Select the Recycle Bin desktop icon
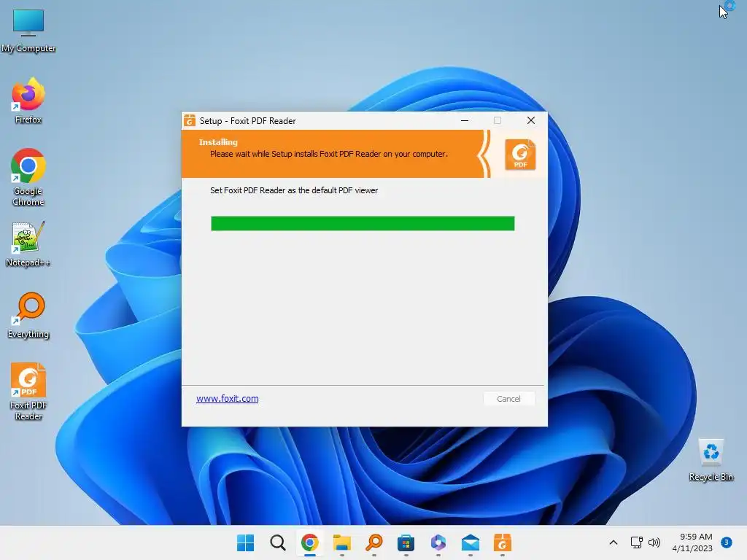This screenshot has height=560, width=747. pos(711,459)
